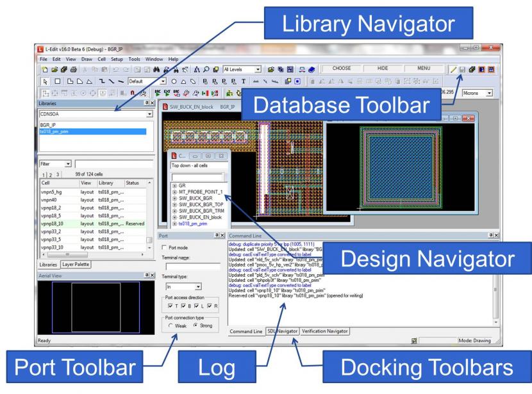Open the Default wire style dropdown

(163, 81)
